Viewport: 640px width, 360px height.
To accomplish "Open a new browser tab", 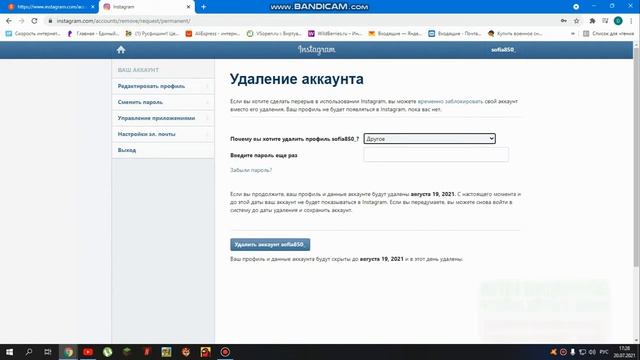I will [x=203, y=7].
